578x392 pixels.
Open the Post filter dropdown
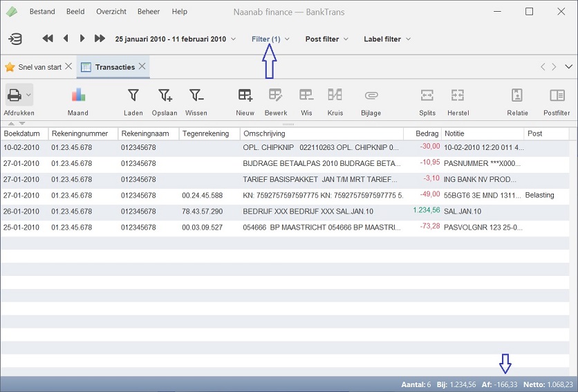pos(326,39)
